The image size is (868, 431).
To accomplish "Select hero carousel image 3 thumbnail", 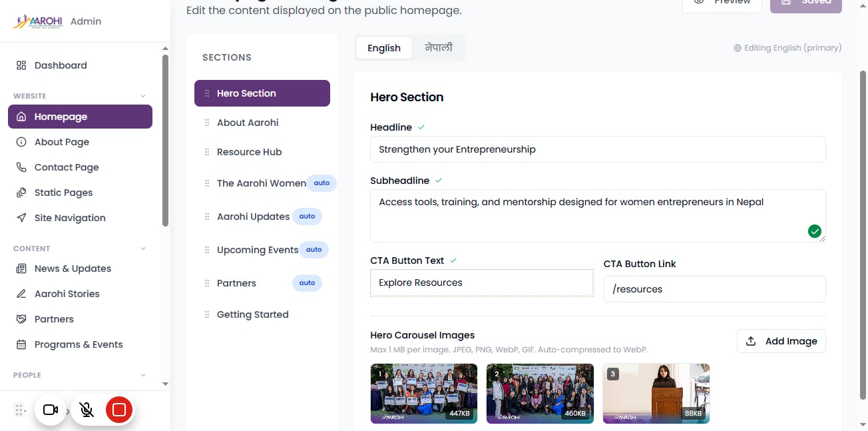I will (656, 394).
